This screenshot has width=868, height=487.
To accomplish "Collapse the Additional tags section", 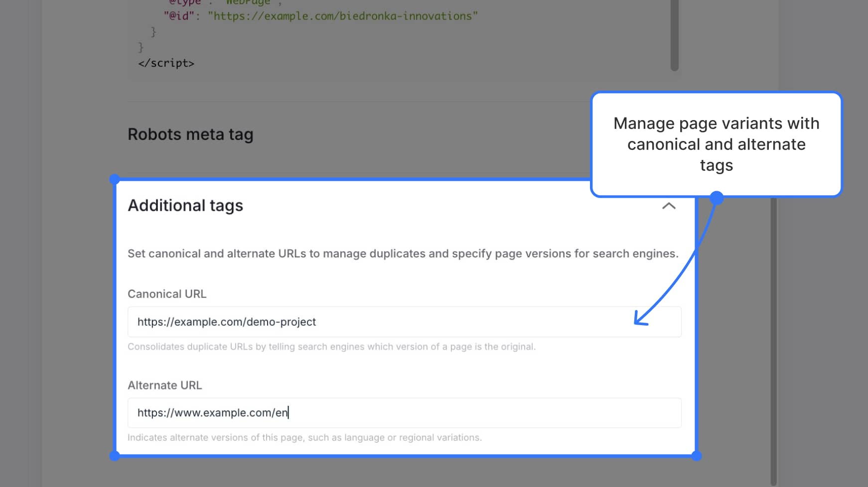I will 669,206.
